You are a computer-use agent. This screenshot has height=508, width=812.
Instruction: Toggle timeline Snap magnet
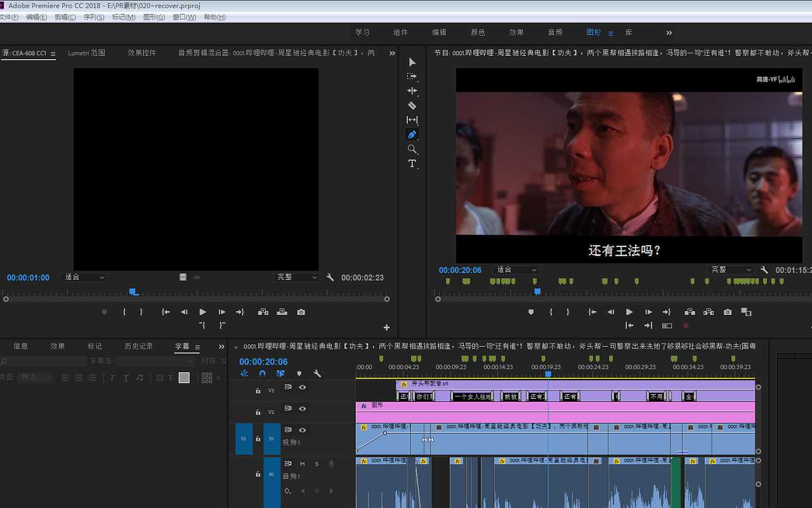pos(262,373)
